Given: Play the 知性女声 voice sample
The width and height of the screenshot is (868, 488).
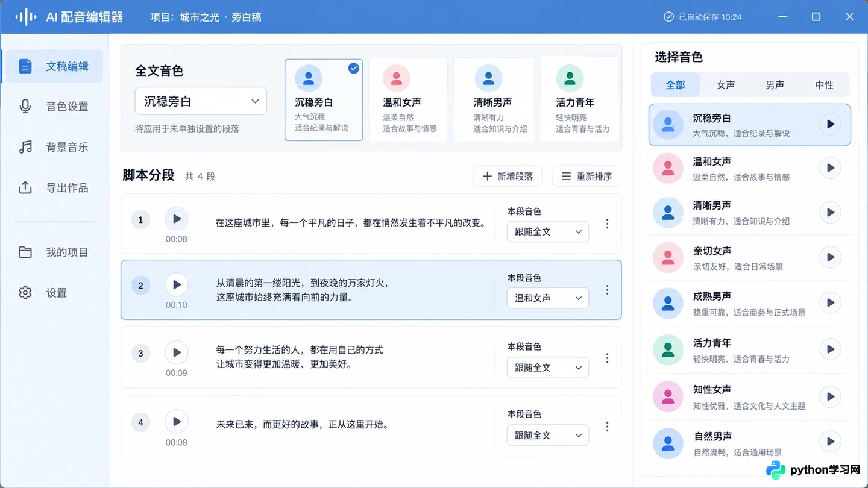Looking at the screenshot, I should pos(830,396).
